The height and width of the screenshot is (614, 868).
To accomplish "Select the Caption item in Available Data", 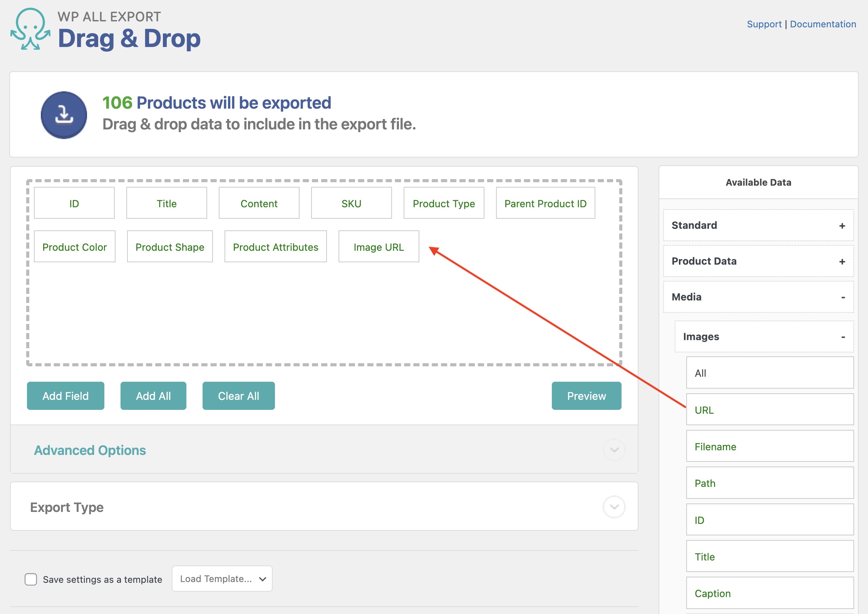I will click(769, 593).
